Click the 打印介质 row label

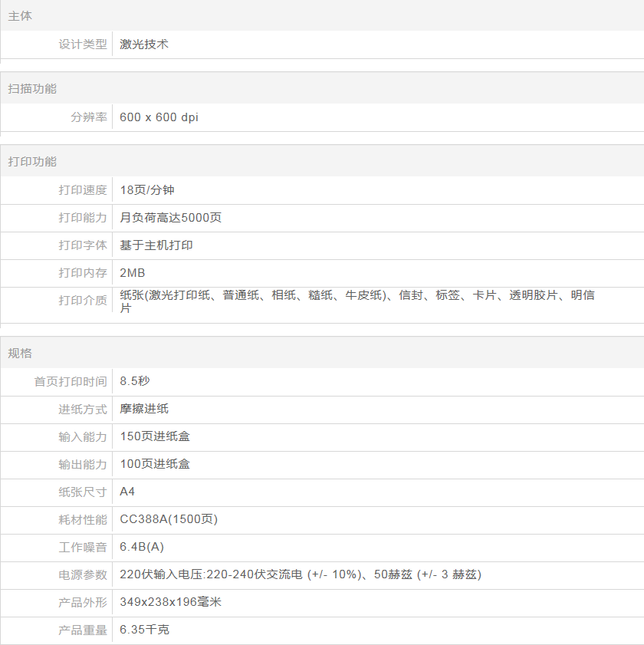(x=83, y=301)
